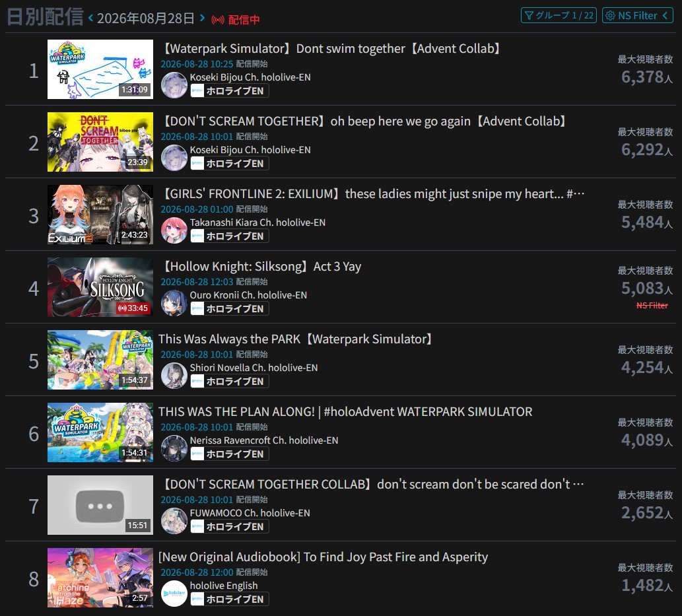Open Shiori Novella Ch. hololive-EN channel name
The image size is (682, 616).
(254, 368)
